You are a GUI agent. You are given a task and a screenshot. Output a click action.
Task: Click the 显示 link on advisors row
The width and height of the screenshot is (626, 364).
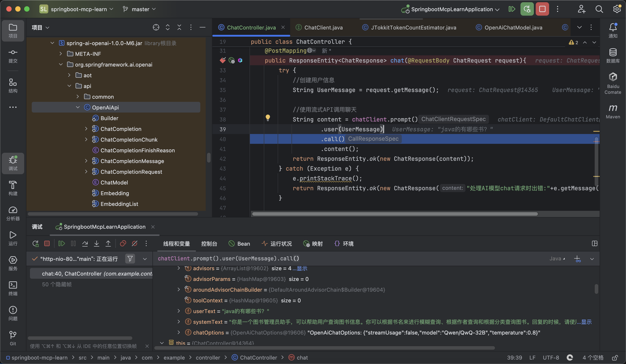(302, 268)
